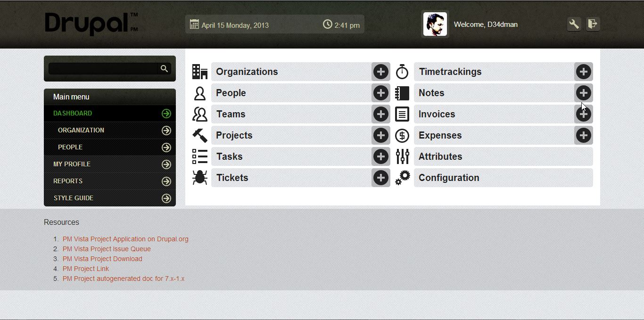Click the Timetrackings stopwatch icon
The image size is (644, 320).
click(x=402, y=72)
